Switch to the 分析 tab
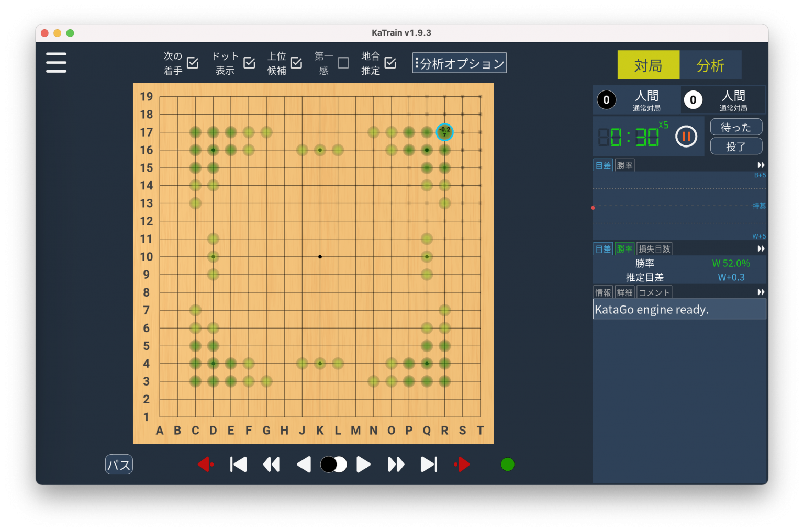 pos(711,64)
